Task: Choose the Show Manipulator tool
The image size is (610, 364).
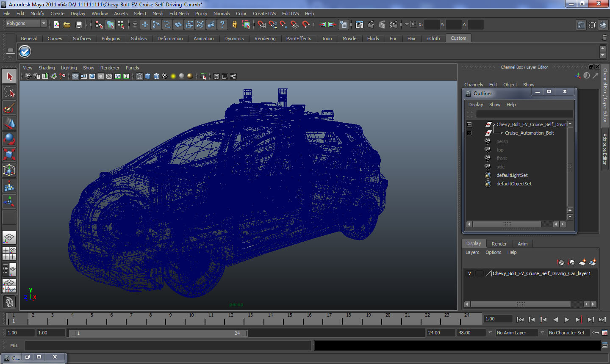Action: (x=9, y=201)
